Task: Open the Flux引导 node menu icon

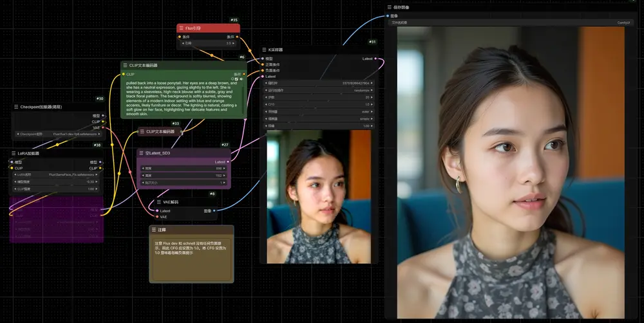Action: pos(181,28)
